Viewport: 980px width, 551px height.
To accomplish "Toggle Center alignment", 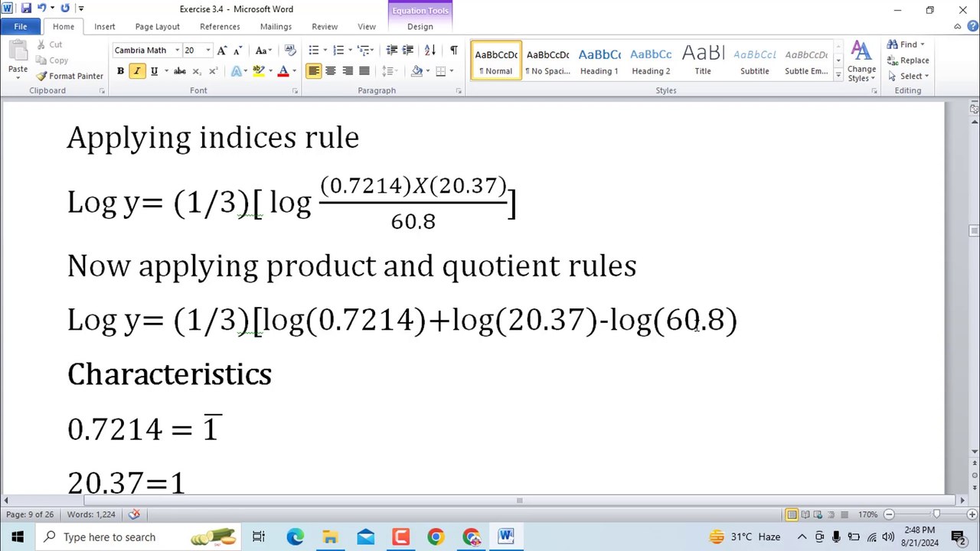I will tap(331, 71).
